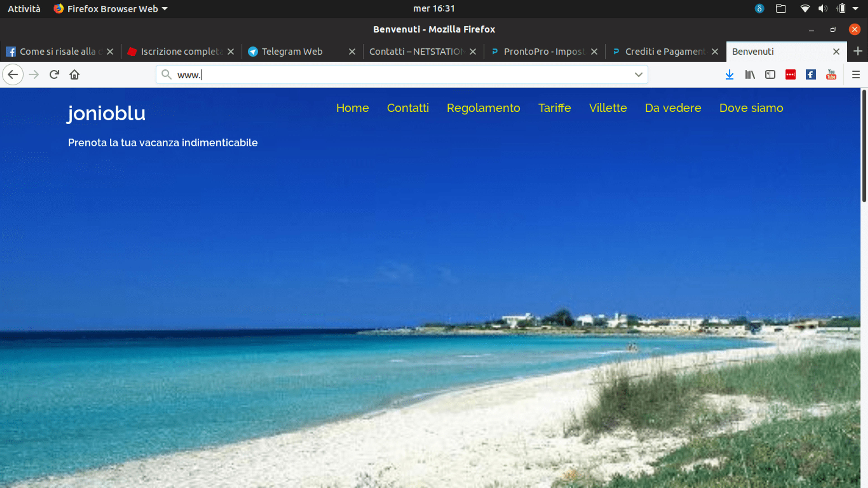
Task: Open the Firefox Browser Web app menu
Action: click(x=111, y=9)
